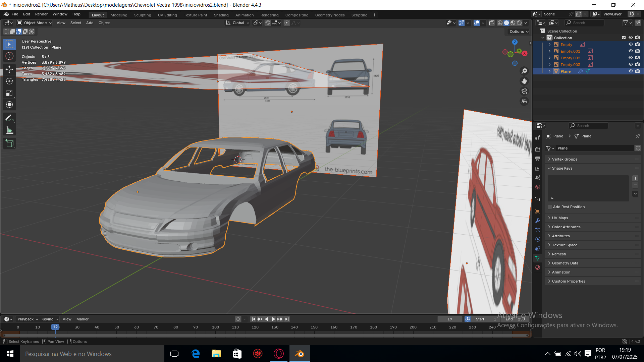Toggle X-ray display mode

(x=492, y=23)
